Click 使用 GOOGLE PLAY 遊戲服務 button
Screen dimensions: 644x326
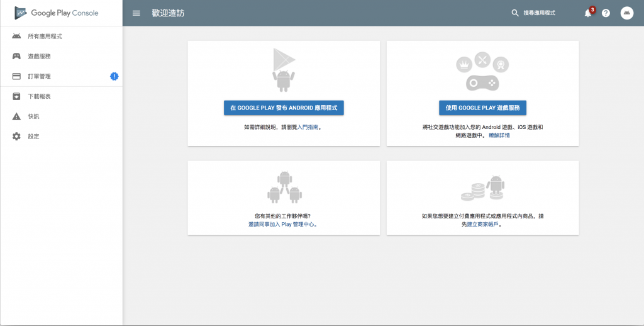[x=482, y=108]
